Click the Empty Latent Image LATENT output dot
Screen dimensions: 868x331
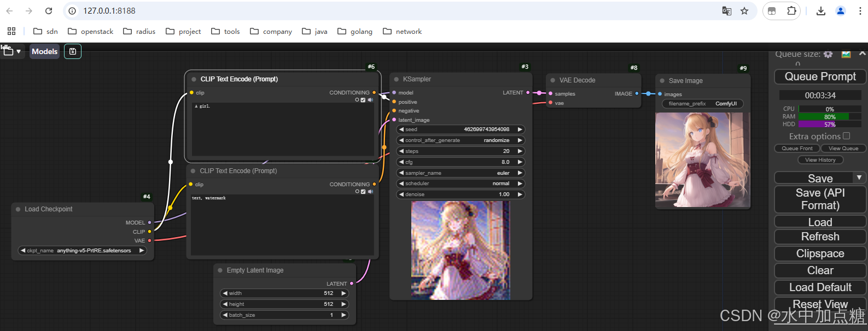pos(352,284)
